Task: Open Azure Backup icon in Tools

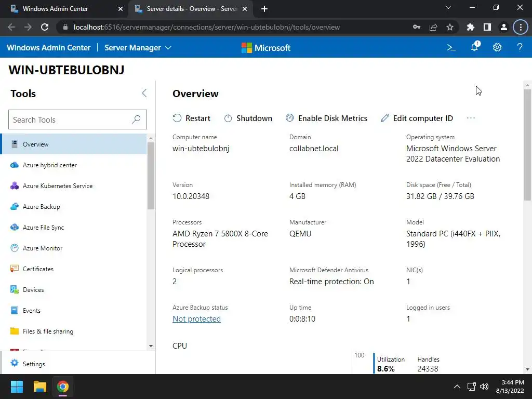Action: pyautogui.click(x=14, y=206)
